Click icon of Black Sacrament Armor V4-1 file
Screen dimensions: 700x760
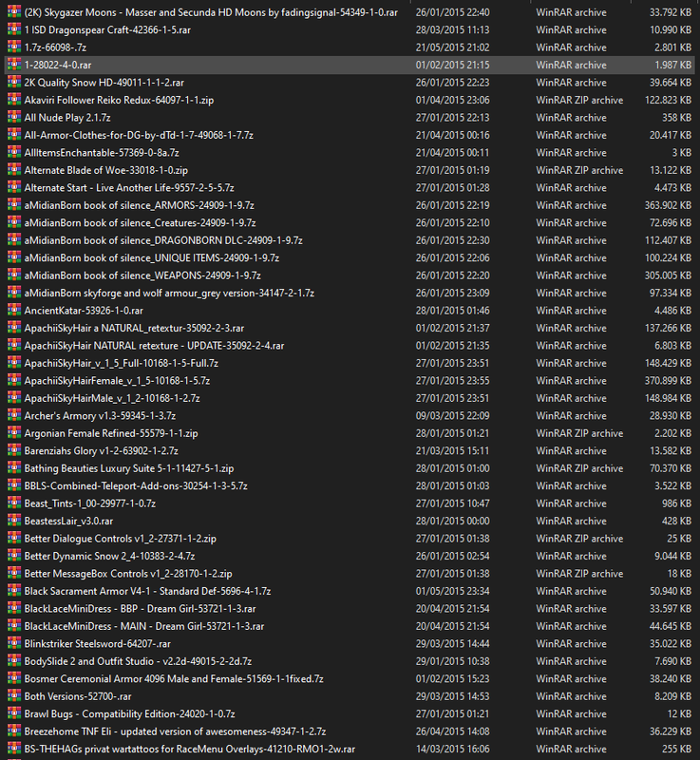tap(14, 591)
